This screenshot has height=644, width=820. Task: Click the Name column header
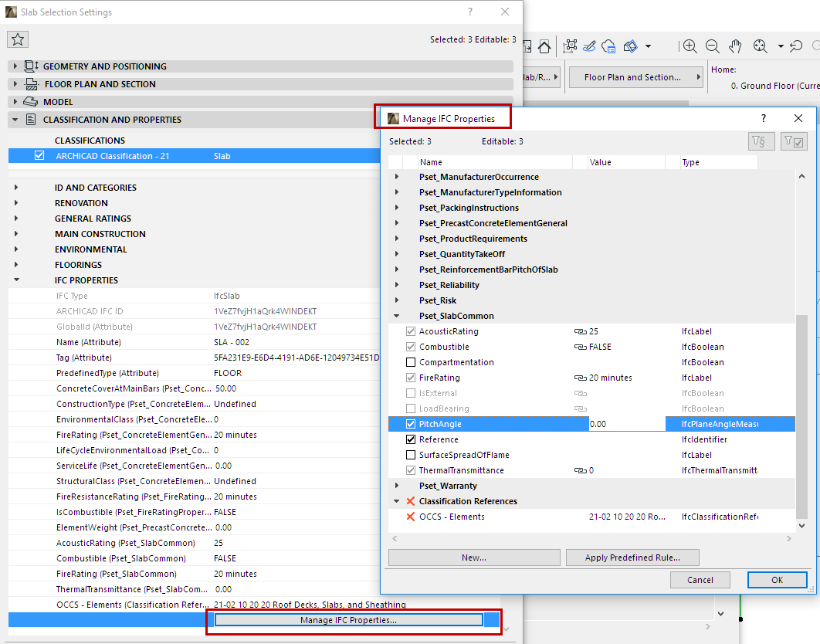click(495, 162)
